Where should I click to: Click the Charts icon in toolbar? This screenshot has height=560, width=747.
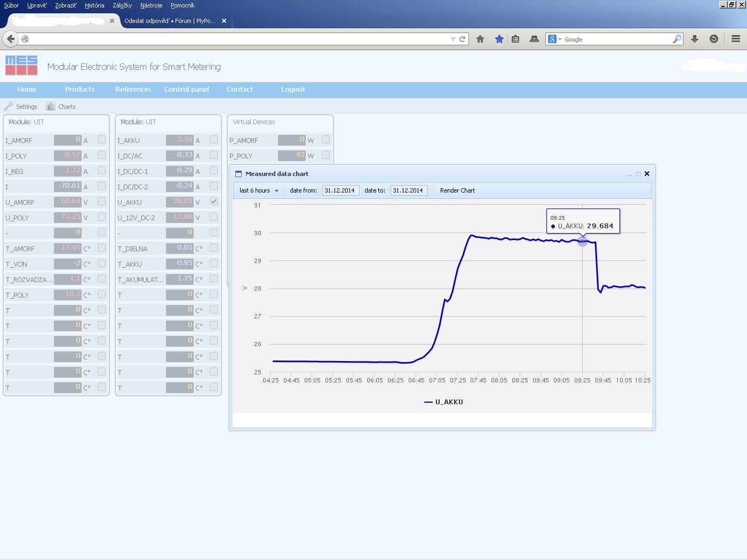point(51,106)
